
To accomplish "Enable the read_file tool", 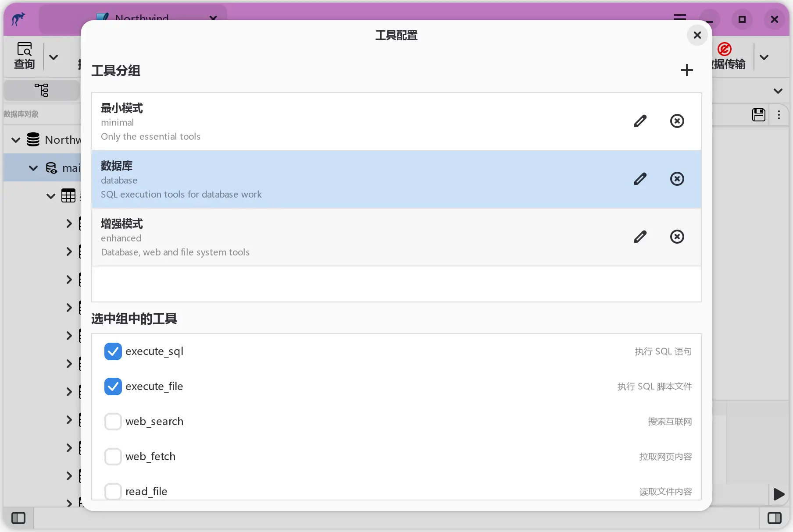I will (x=113, y=491).
